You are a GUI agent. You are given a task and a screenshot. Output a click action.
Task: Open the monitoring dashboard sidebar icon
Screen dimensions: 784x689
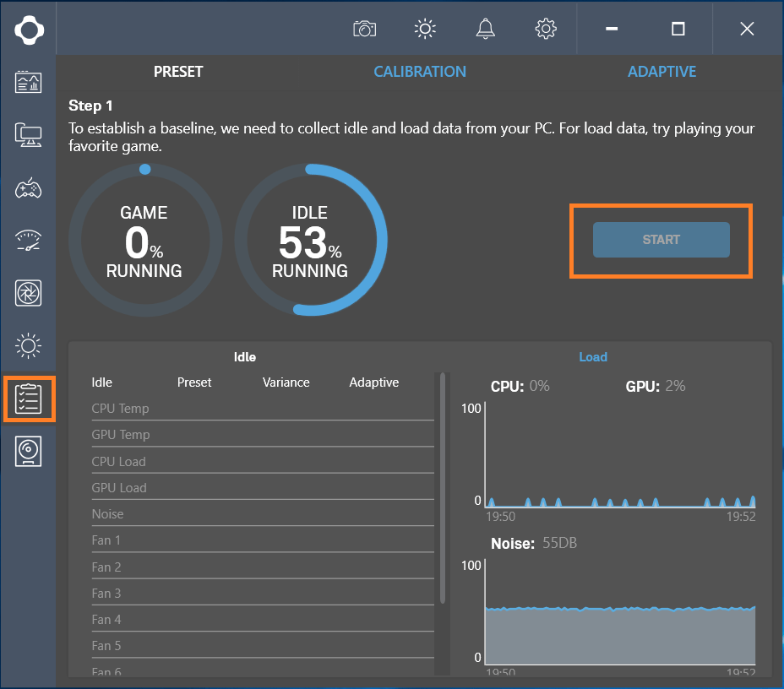point(29,82)
